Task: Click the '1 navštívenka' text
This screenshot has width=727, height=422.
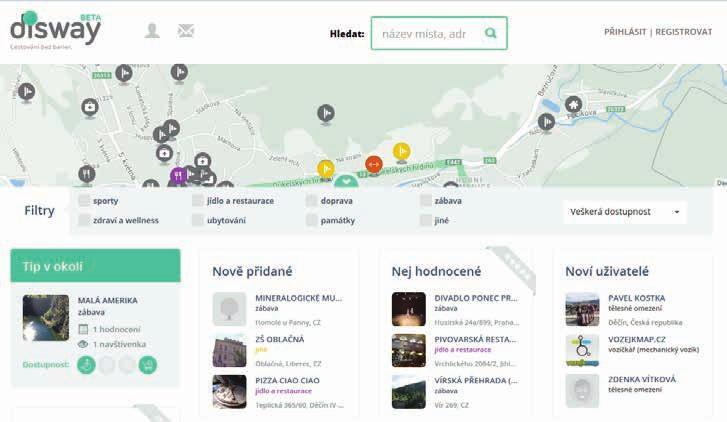Action: (x=119, y=344)
